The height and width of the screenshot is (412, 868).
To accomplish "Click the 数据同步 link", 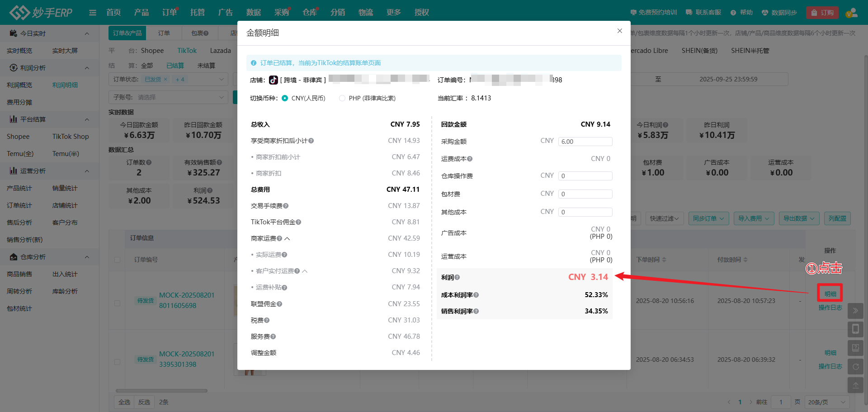I will click(x=779, y=13).
